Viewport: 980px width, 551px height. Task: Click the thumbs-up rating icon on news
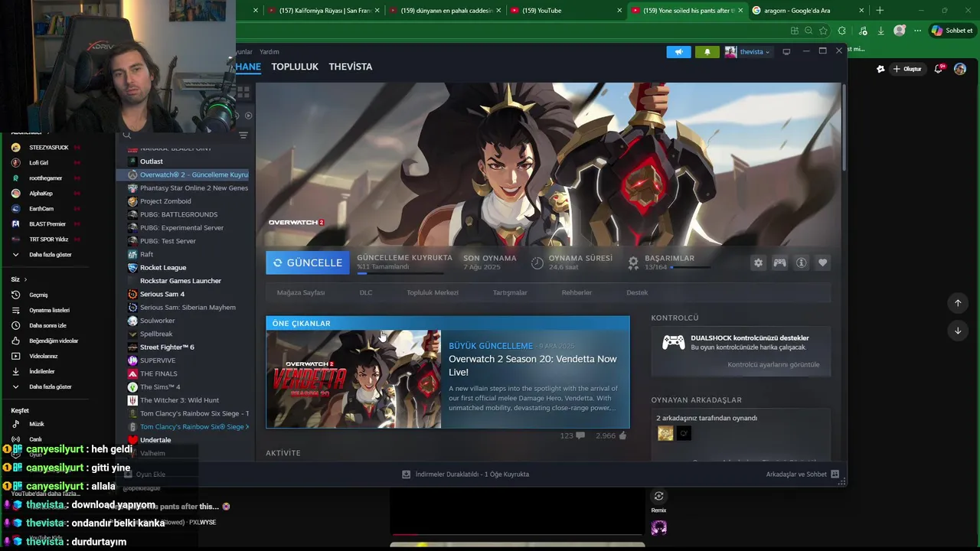(x=622, y=435)
